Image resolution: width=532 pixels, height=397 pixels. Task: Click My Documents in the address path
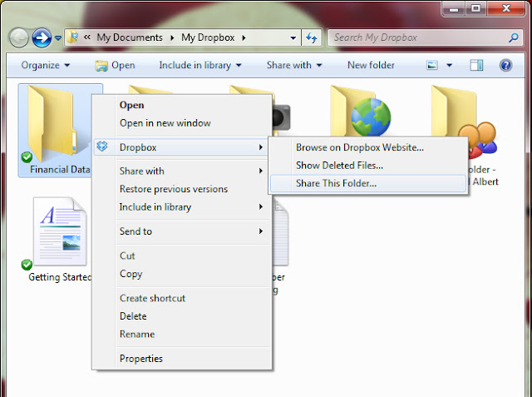(x=130, y=37)
